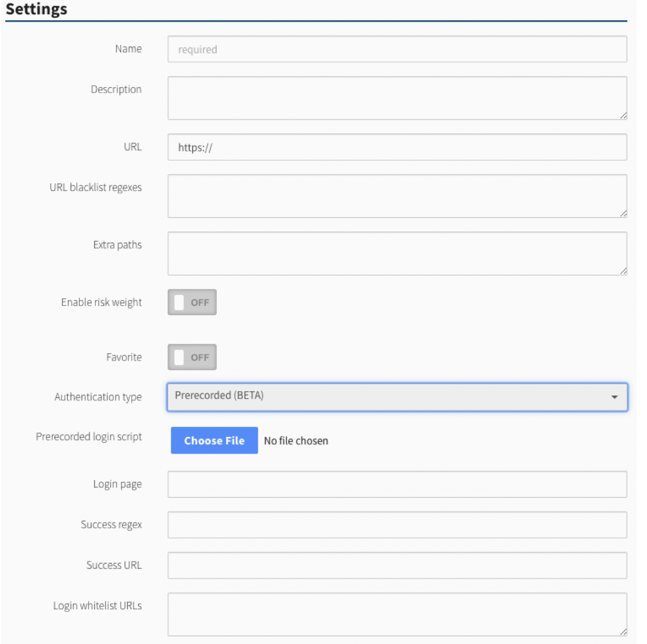The image size is (647, 644).
Task: Click the 'Authentication type' label
Action: pos(98,397)
